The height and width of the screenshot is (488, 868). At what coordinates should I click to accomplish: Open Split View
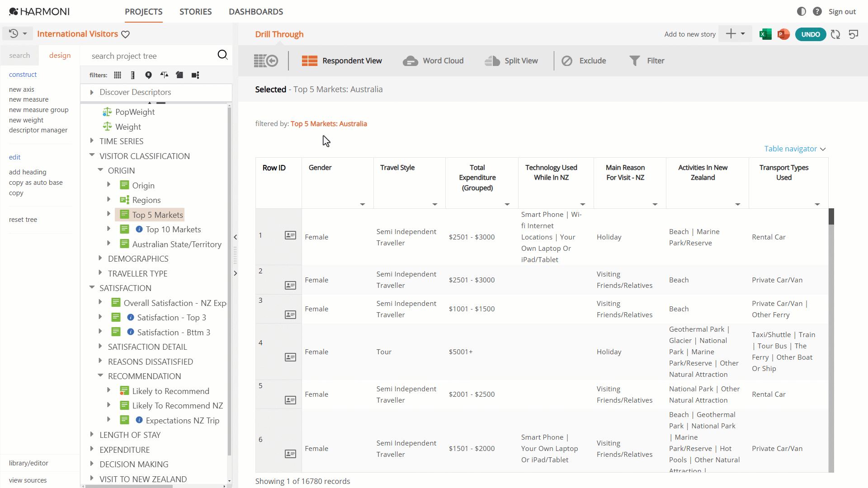coord(511,61)
